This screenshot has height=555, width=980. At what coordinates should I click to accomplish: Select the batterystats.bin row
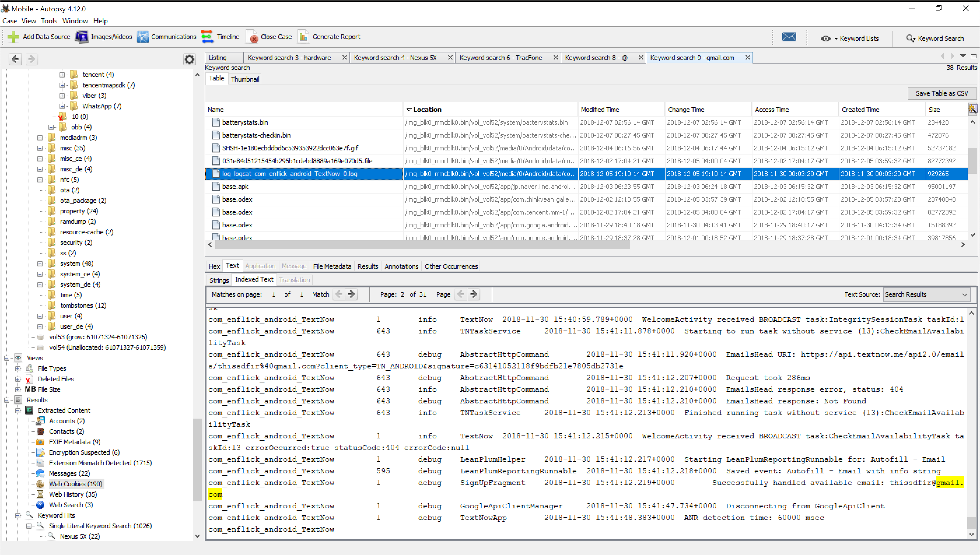tap(587, 122)
